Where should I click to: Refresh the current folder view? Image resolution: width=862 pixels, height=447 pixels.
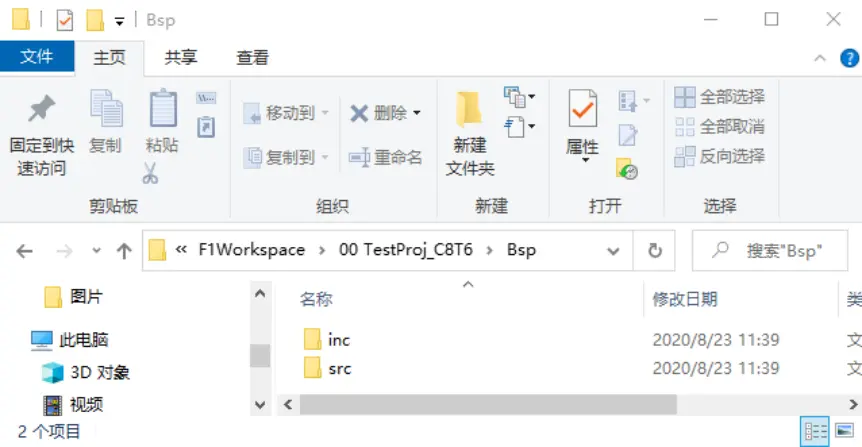[x=655, y=250]
